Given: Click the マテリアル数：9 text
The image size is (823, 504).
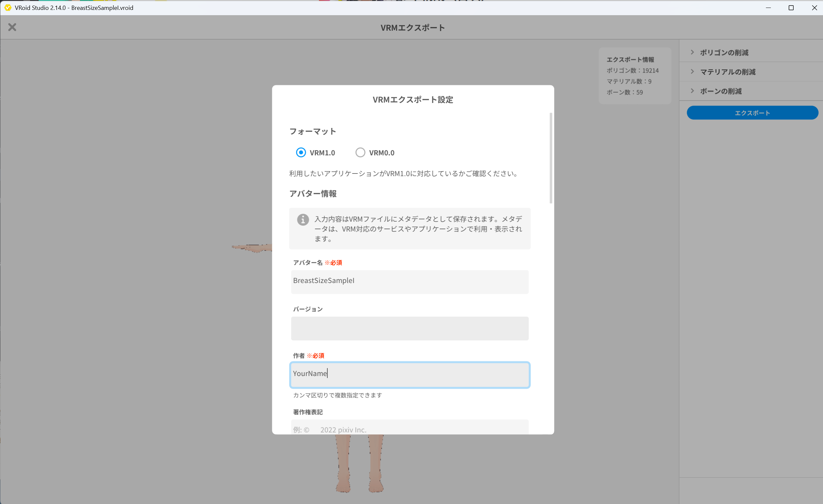Looking at the screenshot, I should pyautogui.click(x=629, y=81).
